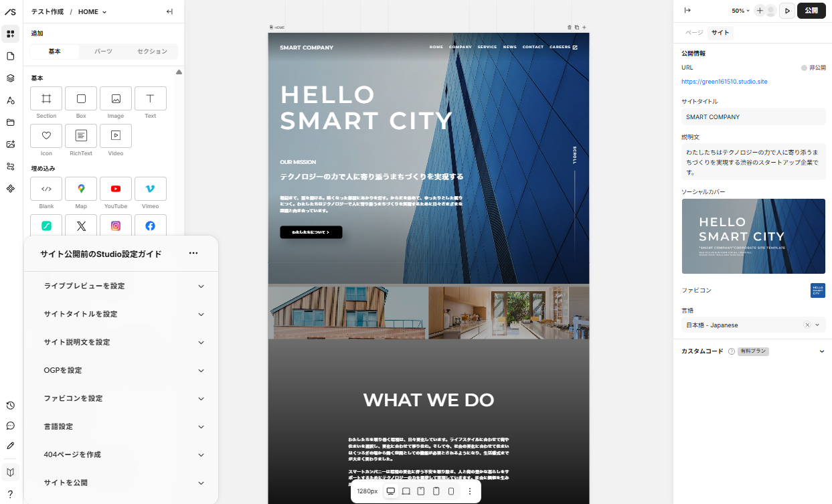
Task: Collapse the left panel with the arrow icon
Action: (170, 11)
